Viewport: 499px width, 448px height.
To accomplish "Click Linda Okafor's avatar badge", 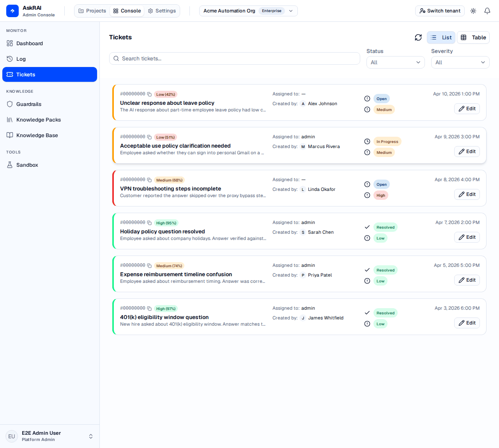I will [x=303, y=189].
